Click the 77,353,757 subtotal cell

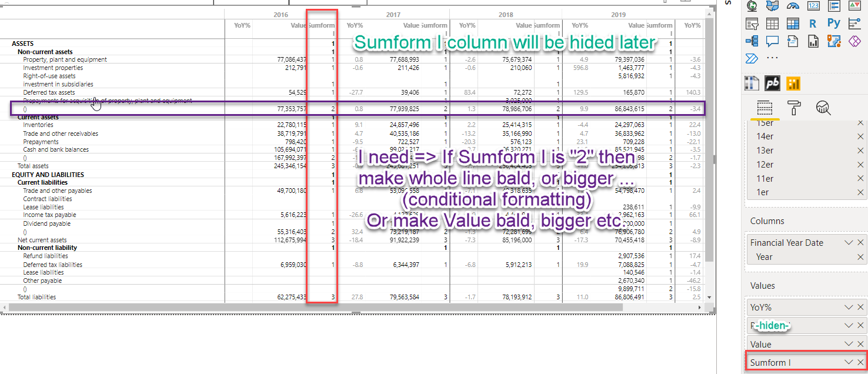[292, 109]
